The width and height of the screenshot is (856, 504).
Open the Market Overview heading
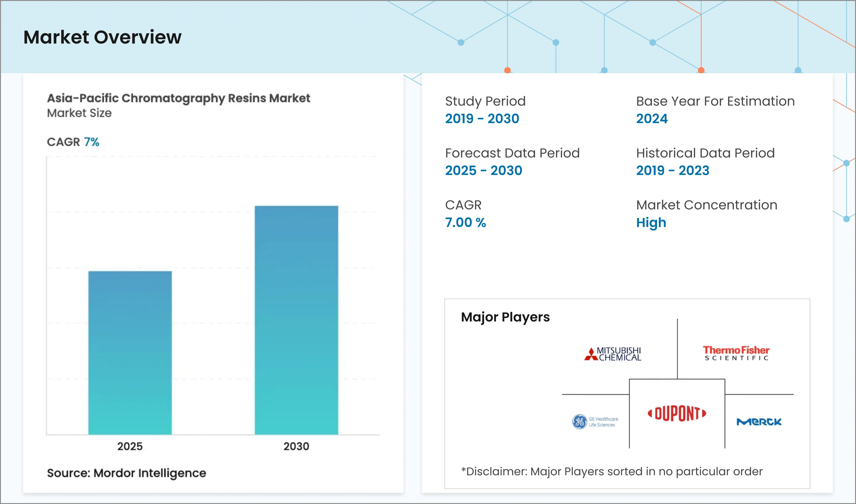pyautogui.click(x=102, y=38)
